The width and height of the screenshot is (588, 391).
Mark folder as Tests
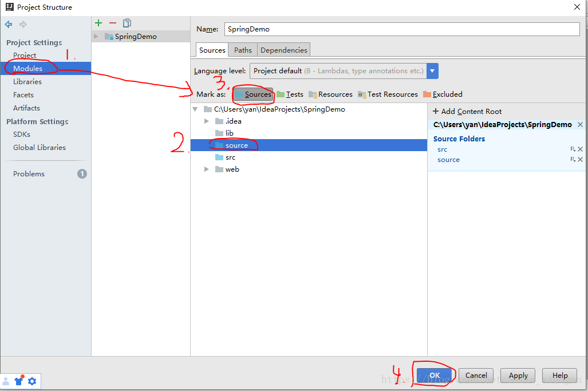pyautogui.click(x=290, y=94)
